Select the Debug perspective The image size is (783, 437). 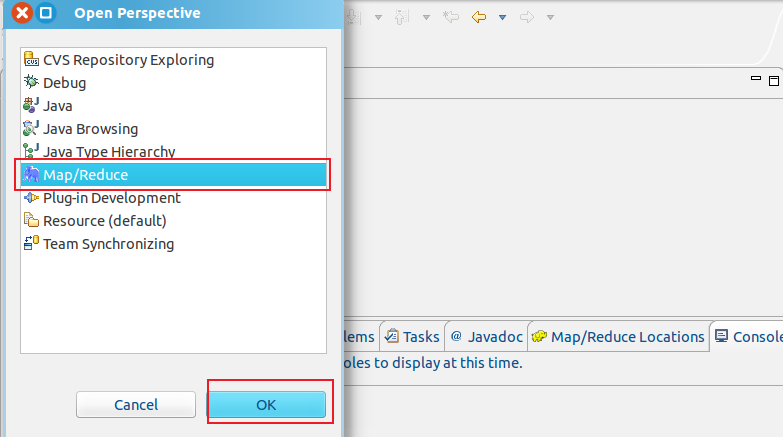pyautogui.click(x=173, y=83)
